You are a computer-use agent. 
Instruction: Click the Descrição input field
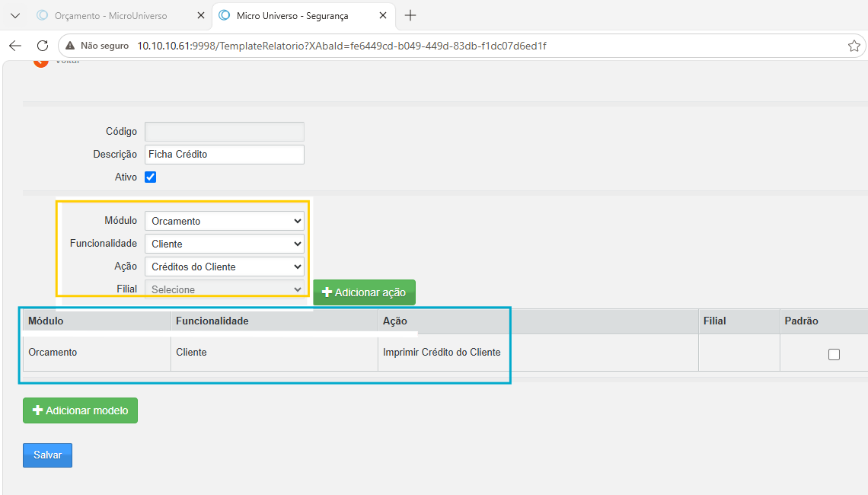coord(224,155)
